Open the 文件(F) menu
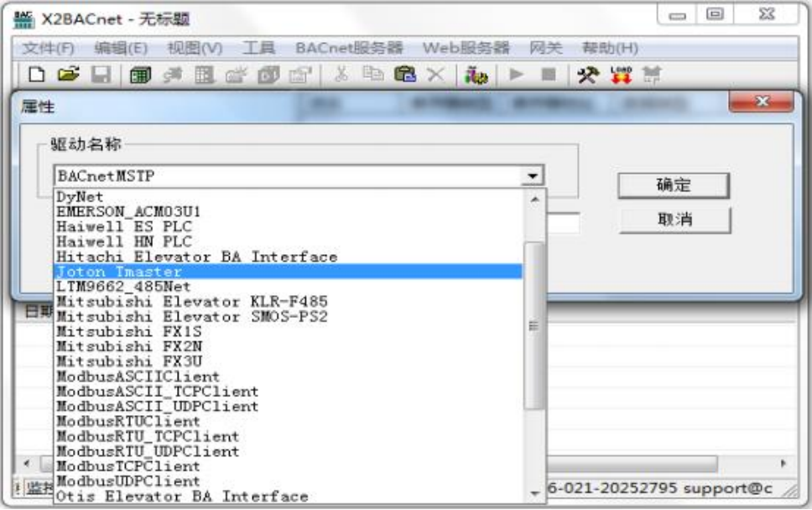Image resolution: width=812 pixels, height=510 pixels. tap(48, 48)
